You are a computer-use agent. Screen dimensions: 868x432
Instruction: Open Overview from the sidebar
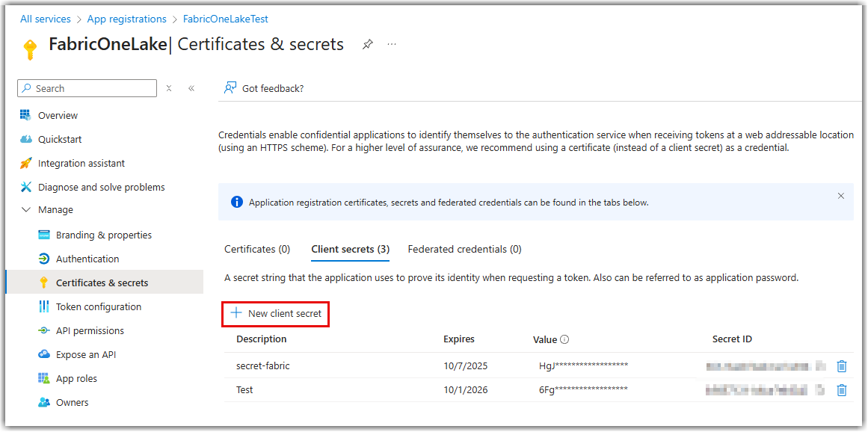click(58, 116)
